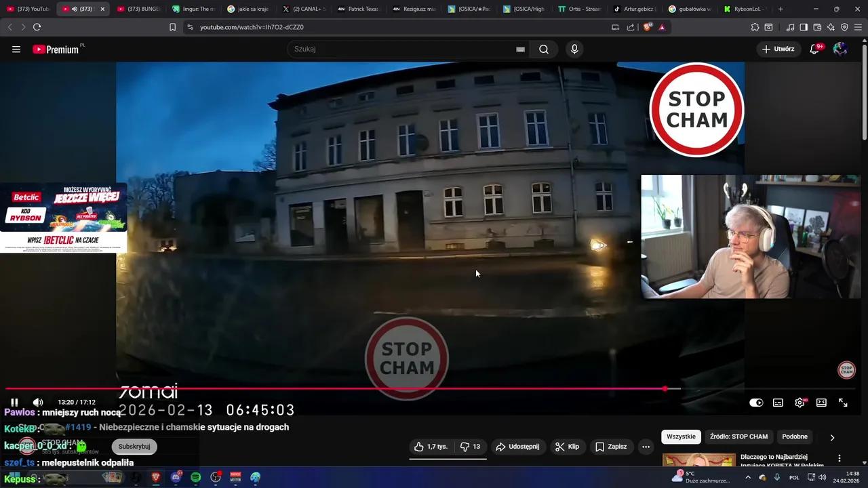The image size is (868, 488).
Task: Go back with the browser back arrow
Action: click(9, 27)
